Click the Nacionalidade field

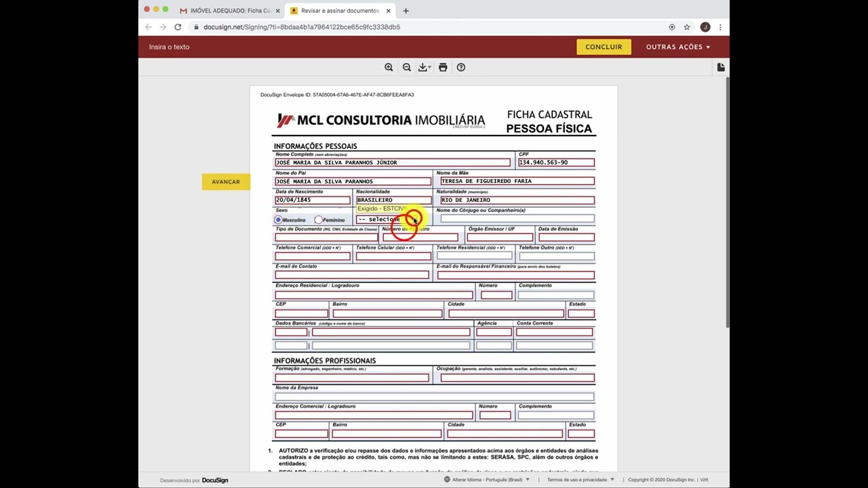393,200
